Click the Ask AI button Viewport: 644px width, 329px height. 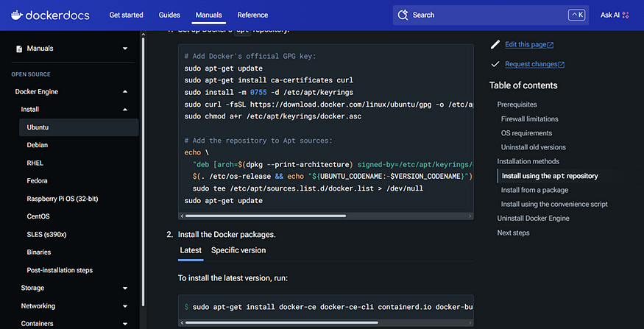tap(615, 15)
